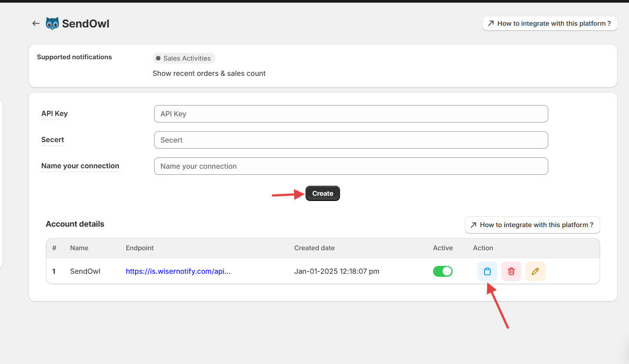
Task: Go back using the left arrow icon
Action: pyautogui.click(x=36, y=24)
